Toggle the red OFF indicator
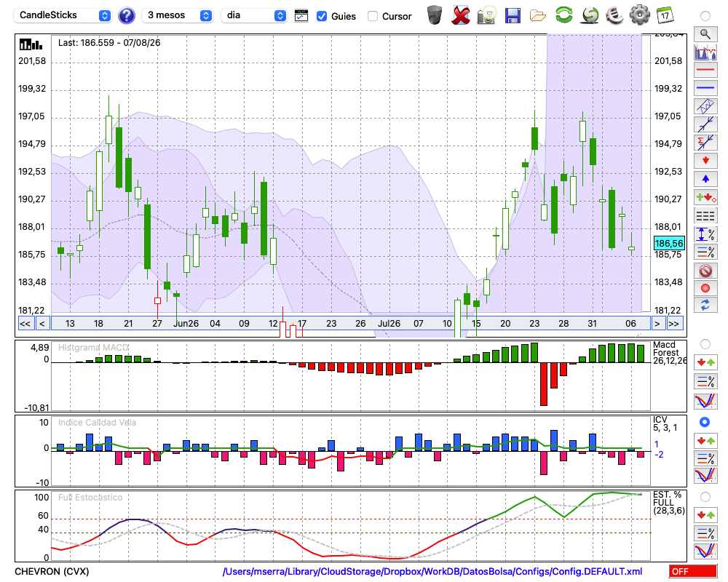728x582 pixels. [693, 571]
